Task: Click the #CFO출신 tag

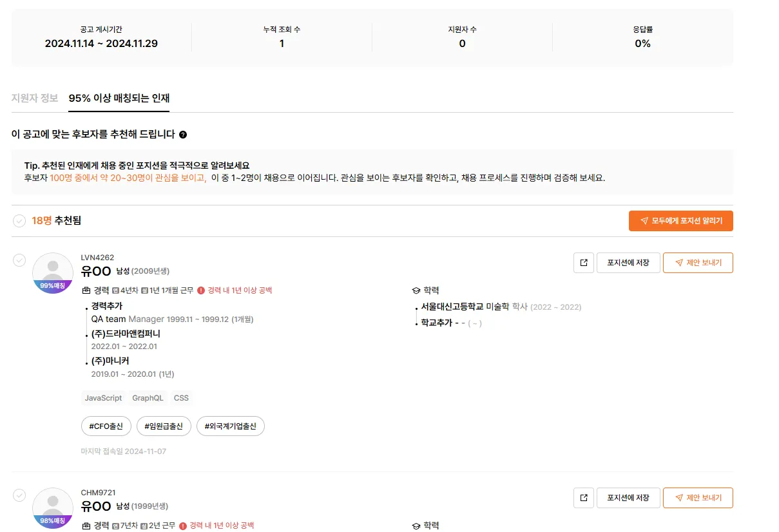Action: [x=106, y=426]
